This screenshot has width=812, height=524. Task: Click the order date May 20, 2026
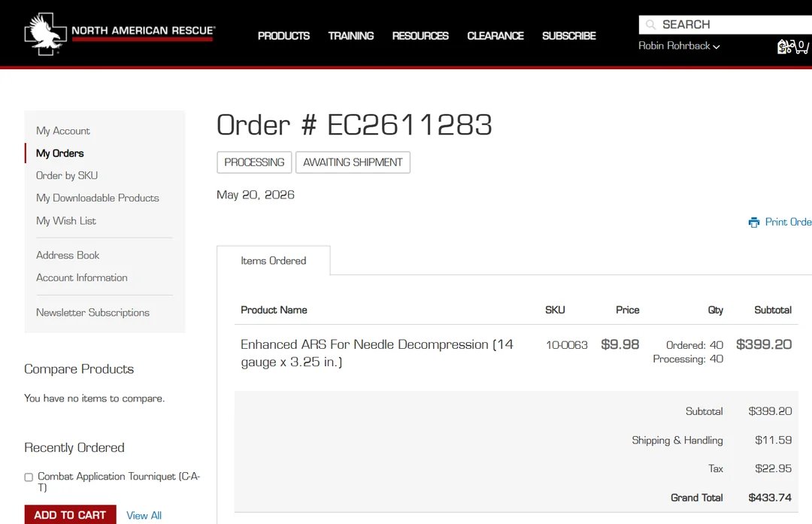[x=256, y=195]
